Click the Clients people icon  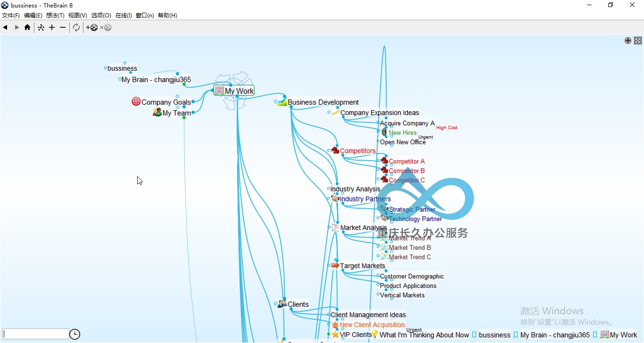[x=282, y=304]
